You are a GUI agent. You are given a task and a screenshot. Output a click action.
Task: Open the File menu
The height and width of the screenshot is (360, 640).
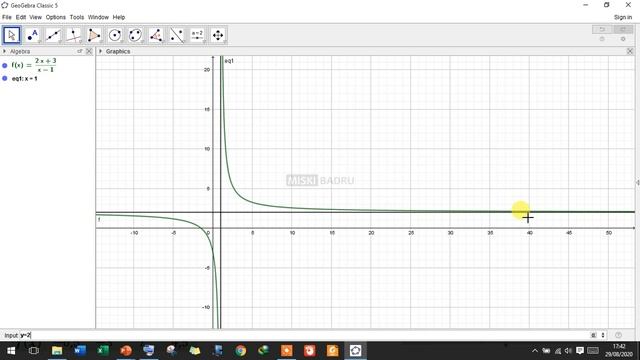7,17
